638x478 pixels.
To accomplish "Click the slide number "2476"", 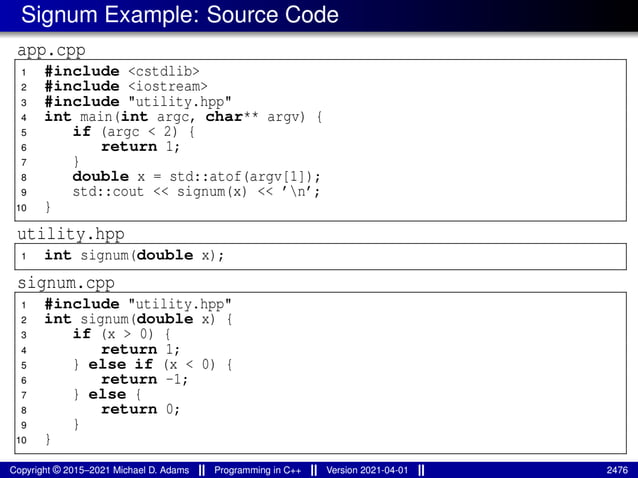I will 617,470.
